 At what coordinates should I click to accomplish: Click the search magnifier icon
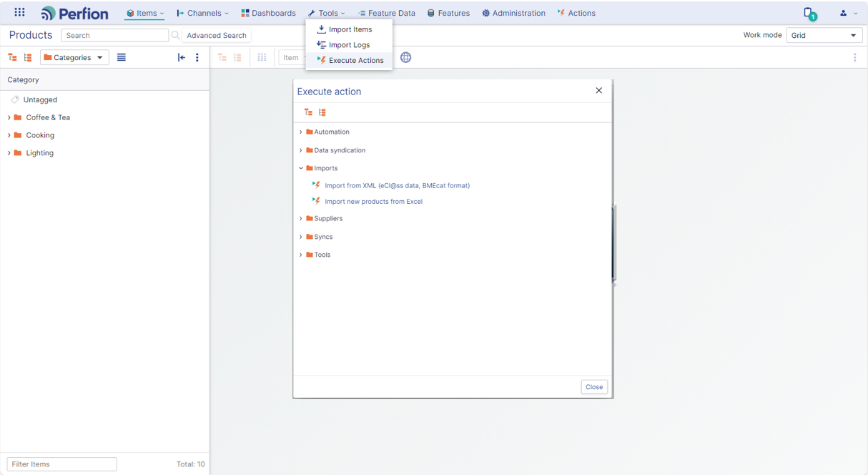[175, 35]
